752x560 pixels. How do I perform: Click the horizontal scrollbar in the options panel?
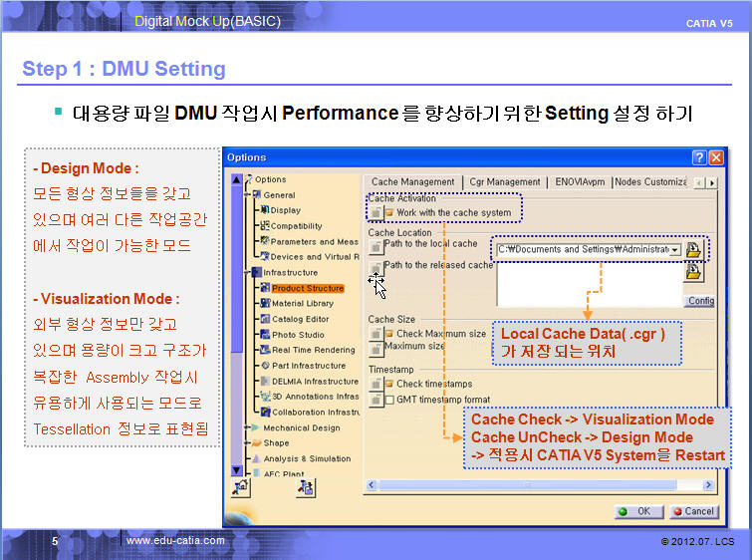(x=538, y=485)
